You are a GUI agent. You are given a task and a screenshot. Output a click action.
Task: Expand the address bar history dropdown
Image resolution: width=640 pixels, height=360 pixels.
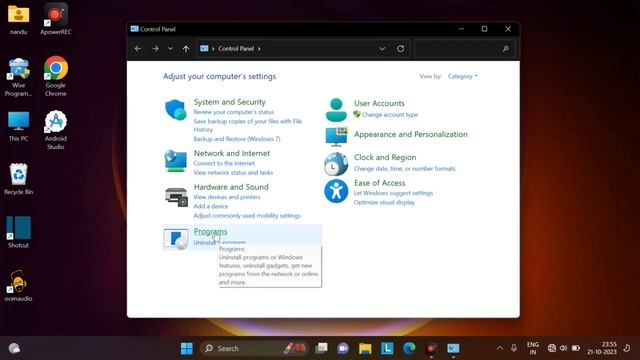382,49
